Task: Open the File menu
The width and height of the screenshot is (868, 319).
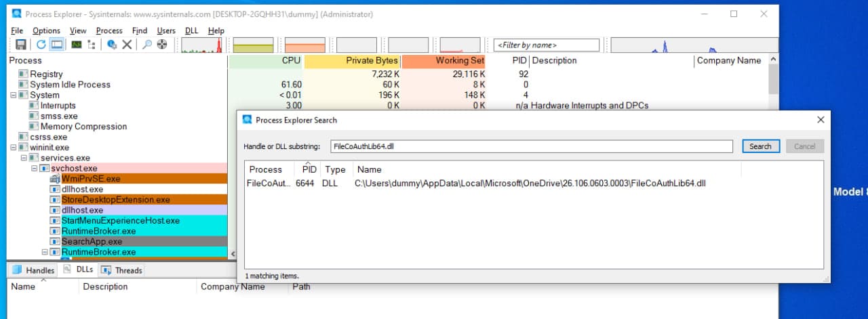Action: [17, 30]
